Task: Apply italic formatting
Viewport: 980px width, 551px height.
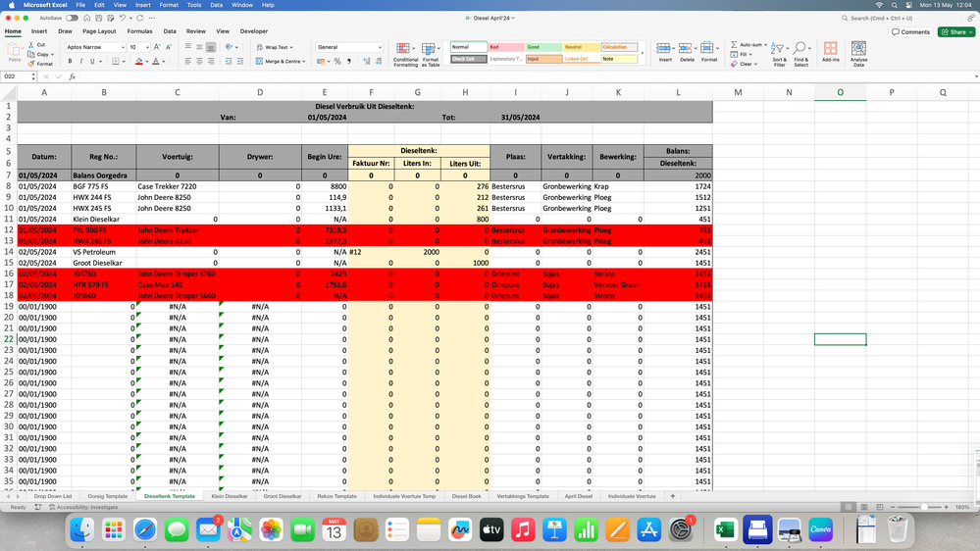Action: pos(80,61)
